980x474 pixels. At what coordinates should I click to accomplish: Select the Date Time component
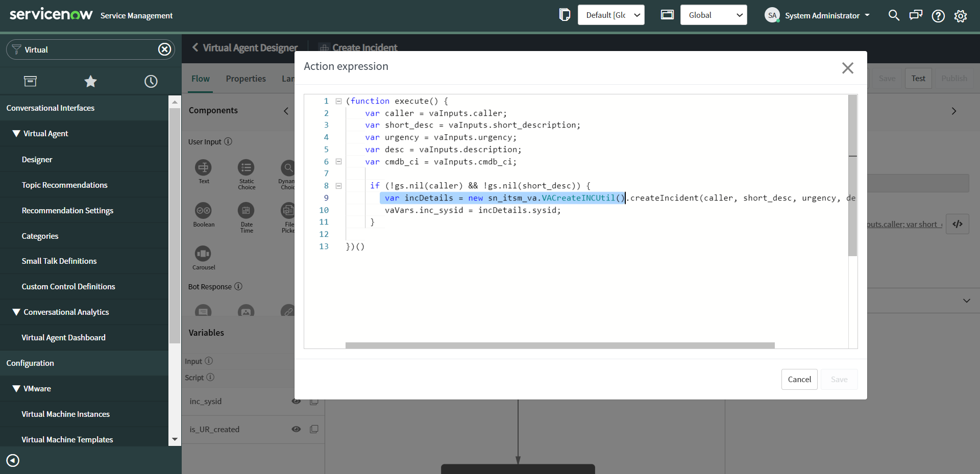coord(247,218)
